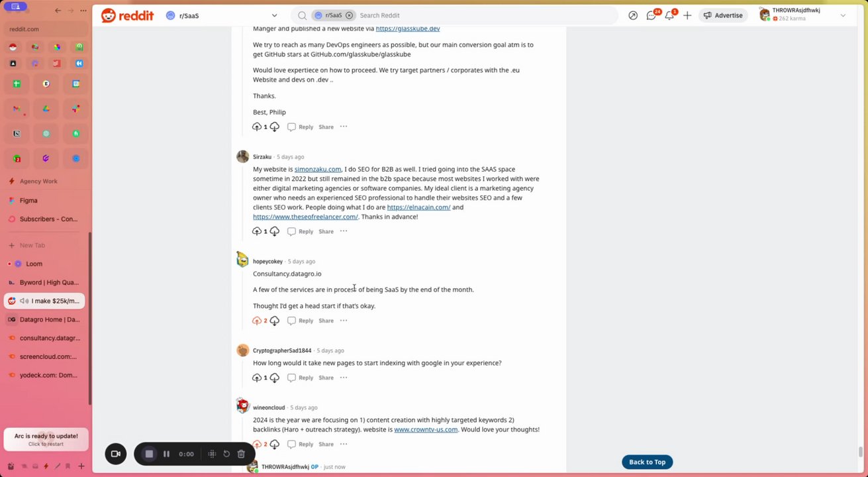This screenshot has height=477, width=868.
Task: Open the chat messages icon
Action: tap(651, 15)
